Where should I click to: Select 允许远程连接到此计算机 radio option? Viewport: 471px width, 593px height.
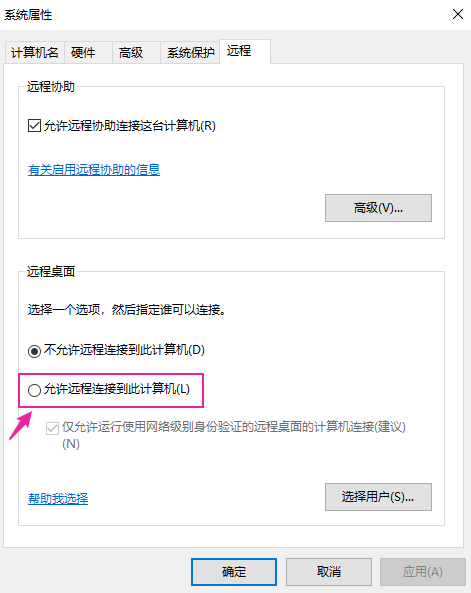[x=34, y=390]
